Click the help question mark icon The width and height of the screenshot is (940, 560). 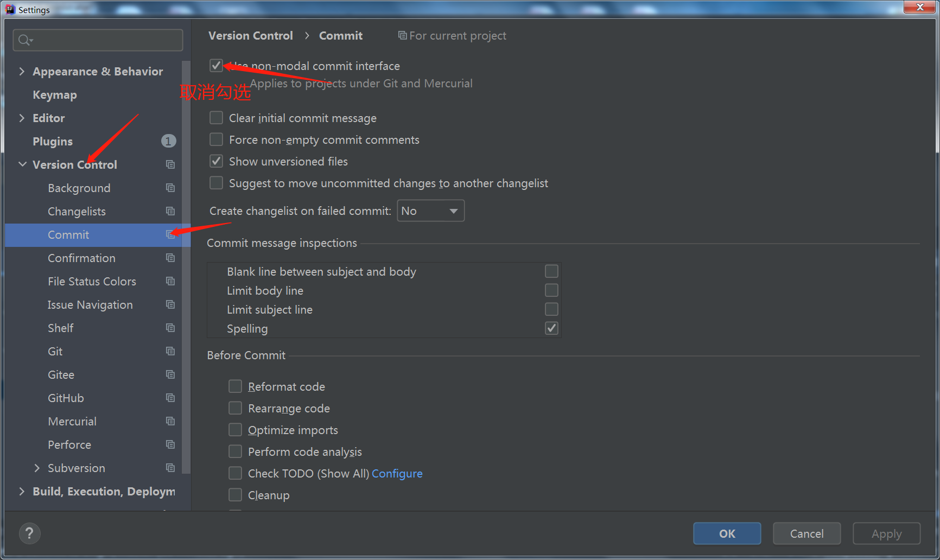[30, 533]
